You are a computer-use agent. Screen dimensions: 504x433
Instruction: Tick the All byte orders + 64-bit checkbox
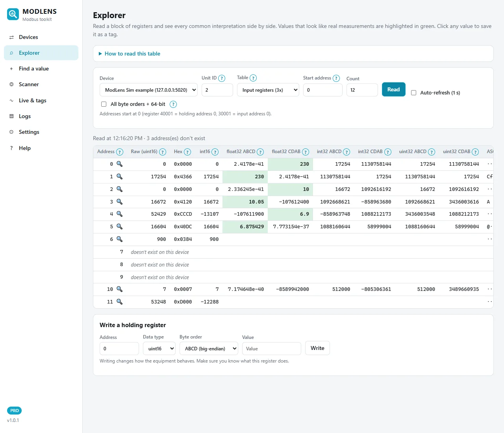[x=104, y=104]
